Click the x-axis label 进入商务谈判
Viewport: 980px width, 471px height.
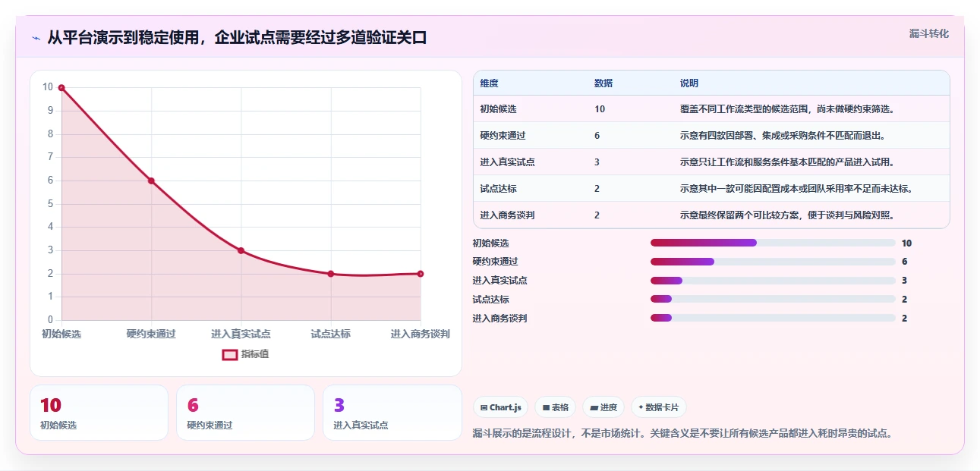tap(421, 334)
